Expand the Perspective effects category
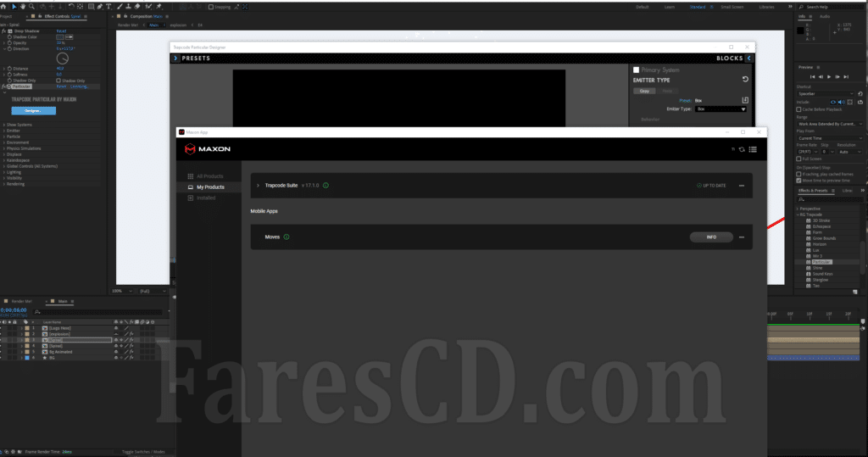 coord(798,209)
